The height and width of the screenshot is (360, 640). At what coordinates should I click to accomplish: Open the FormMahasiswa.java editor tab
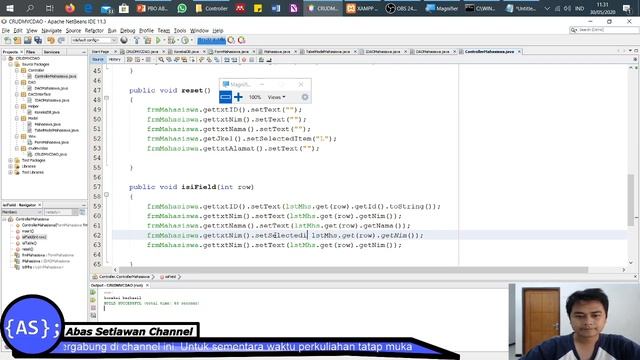pyautogui.click(x=231, y=52)
